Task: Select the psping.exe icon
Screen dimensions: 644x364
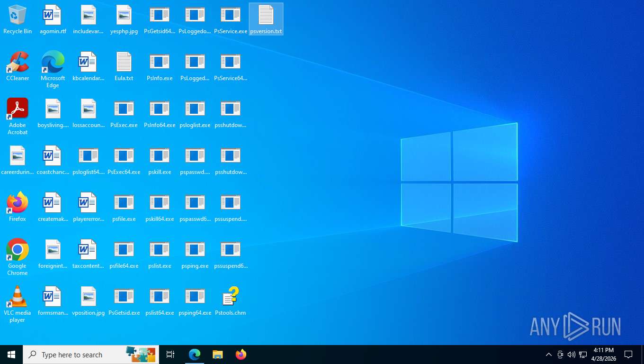Action: tap(195, 254)
